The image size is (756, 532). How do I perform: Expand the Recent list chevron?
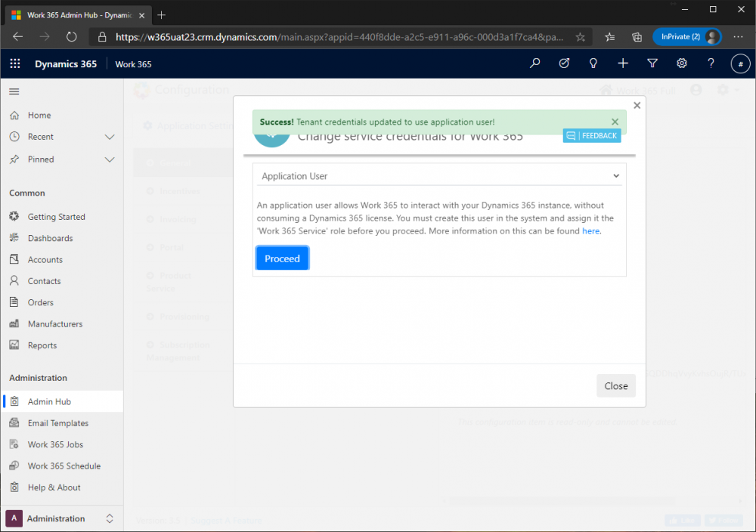110,137
